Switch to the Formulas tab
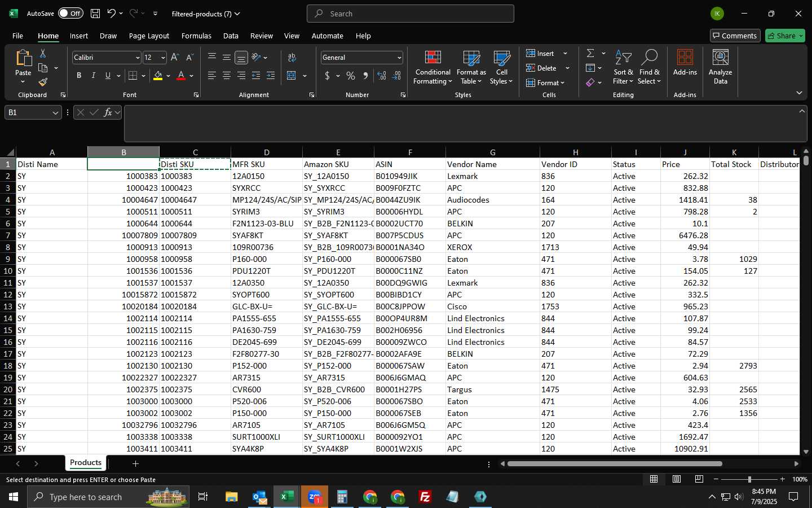The image size is (812, 508). click(x=196, y=36)
